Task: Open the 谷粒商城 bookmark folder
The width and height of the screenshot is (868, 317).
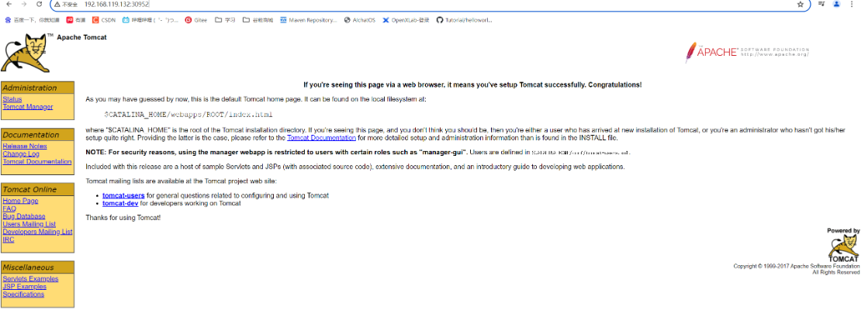Action: [258, 20]
